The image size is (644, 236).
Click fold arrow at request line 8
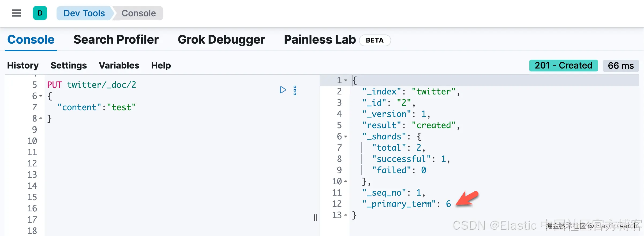pos(41,118)
